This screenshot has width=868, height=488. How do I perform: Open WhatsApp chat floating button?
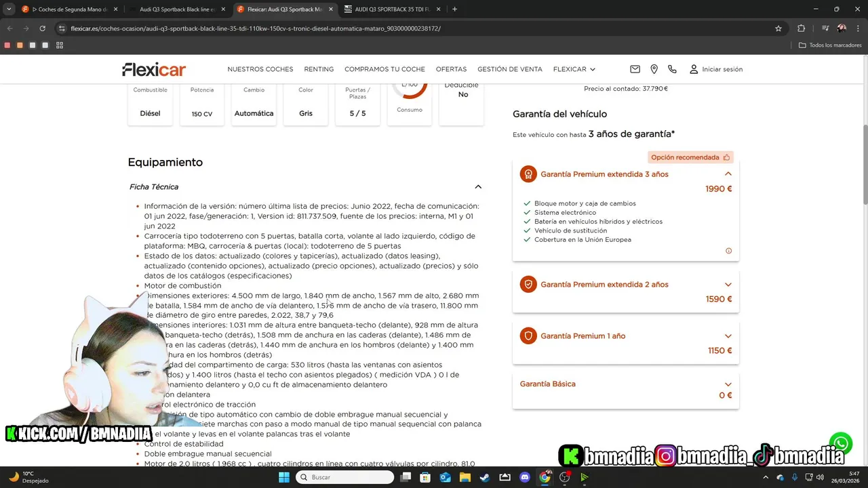[841, 444]
